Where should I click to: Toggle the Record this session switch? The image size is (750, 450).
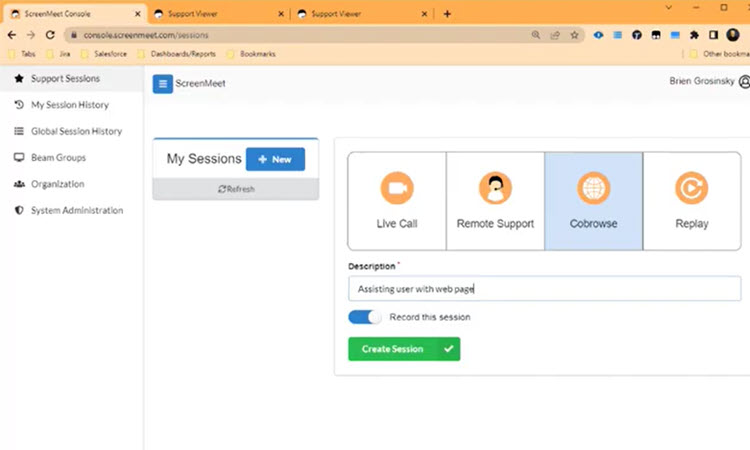click(365, 317)
